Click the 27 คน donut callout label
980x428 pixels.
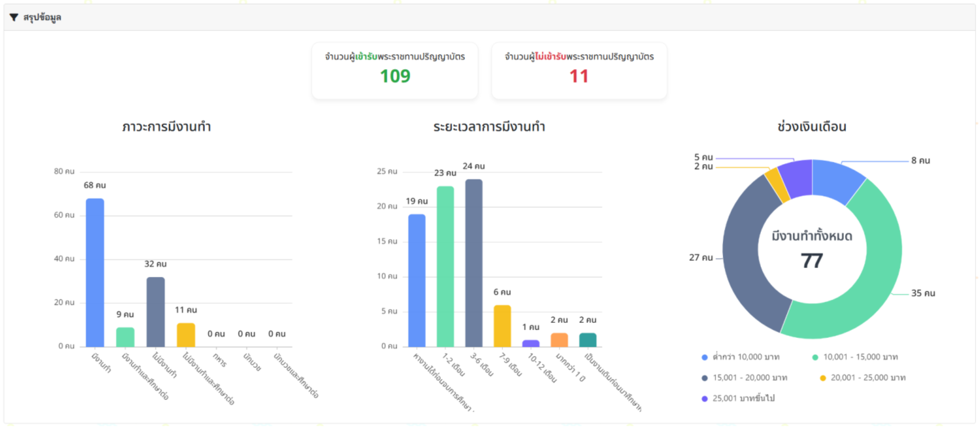point(701,258)
